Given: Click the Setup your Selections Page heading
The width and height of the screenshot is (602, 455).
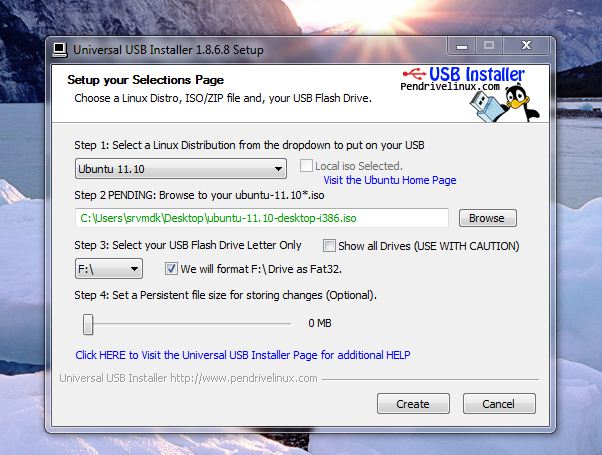Looking at the screenshot, I should 146,80.
